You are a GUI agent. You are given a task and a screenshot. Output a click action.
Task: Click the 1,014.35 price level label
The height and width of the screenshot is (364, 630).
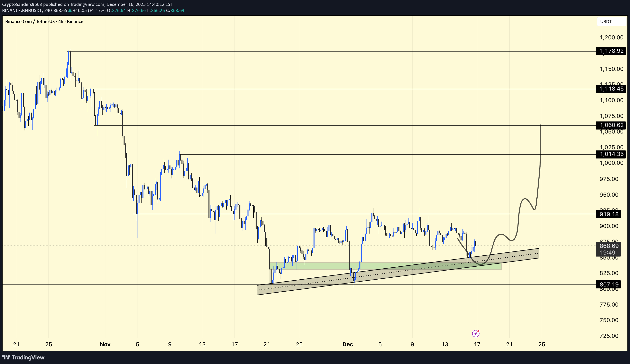point(611,154)
